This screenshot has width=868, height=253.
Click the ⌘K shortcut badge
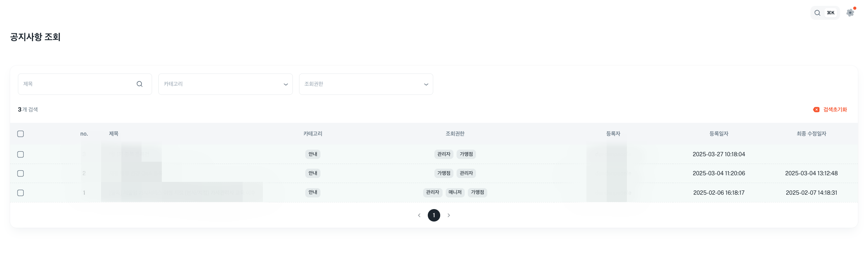pos(831,13)
